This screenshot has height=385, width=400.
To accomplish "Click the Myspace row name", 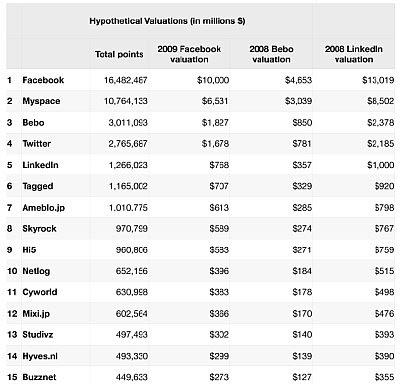I will 41,101.
